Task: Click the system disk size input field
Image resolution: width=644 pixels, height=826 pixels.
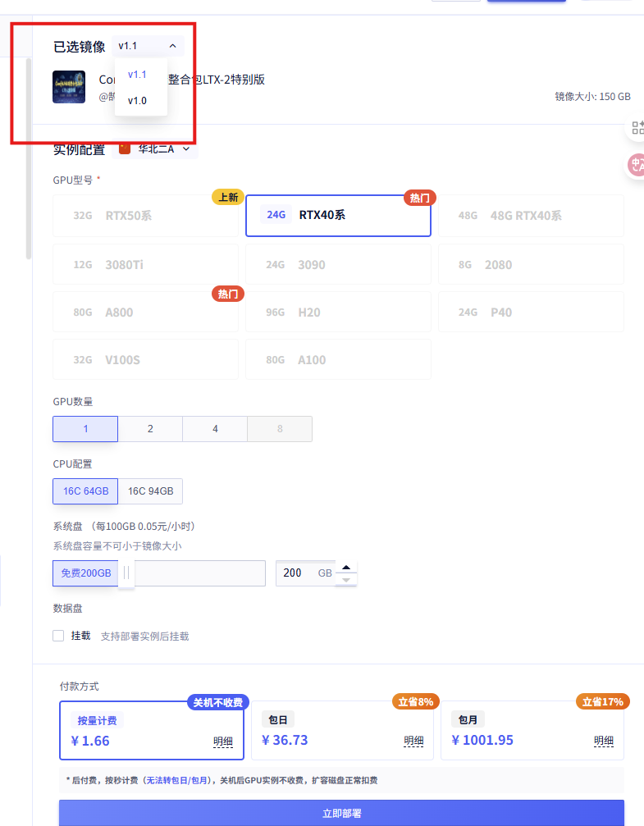Action: pyautogui.click(x=298, y=573)
